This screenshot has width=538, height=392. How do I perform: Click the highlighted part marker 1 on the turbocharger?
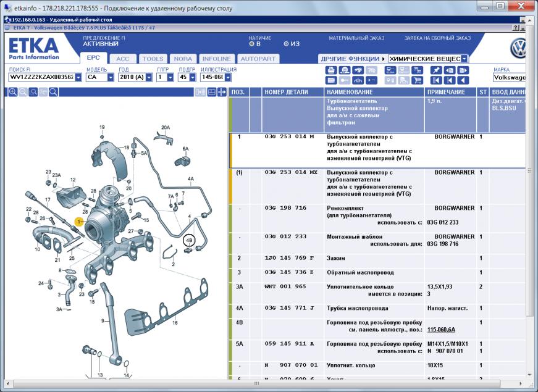pos(79,222)
